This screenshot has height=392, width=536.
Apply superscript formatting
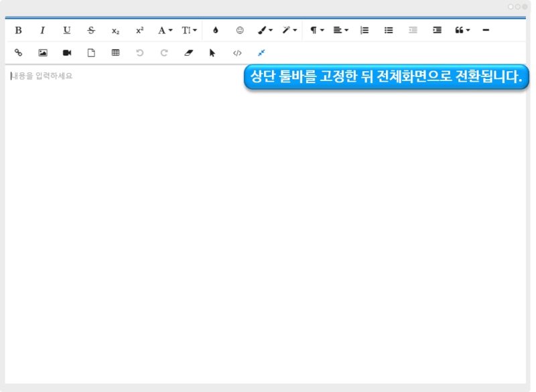[x=140, y=30]
